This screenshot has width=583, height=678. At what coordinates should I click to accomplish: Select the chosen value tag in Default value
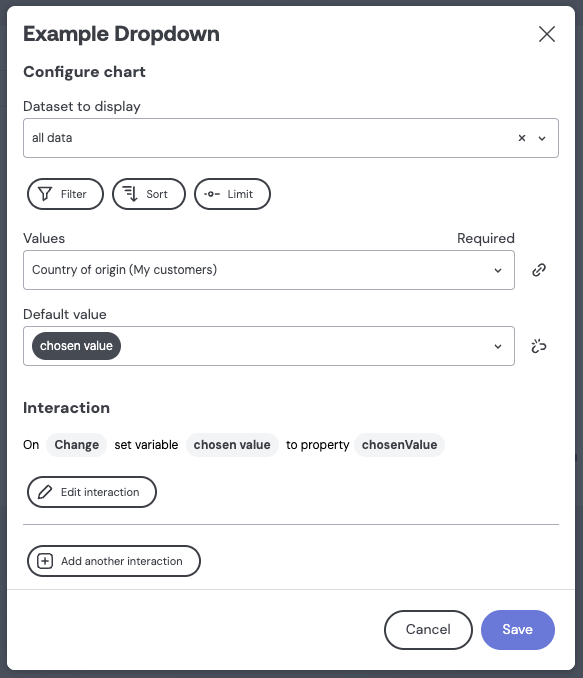[x=77, y=346]
